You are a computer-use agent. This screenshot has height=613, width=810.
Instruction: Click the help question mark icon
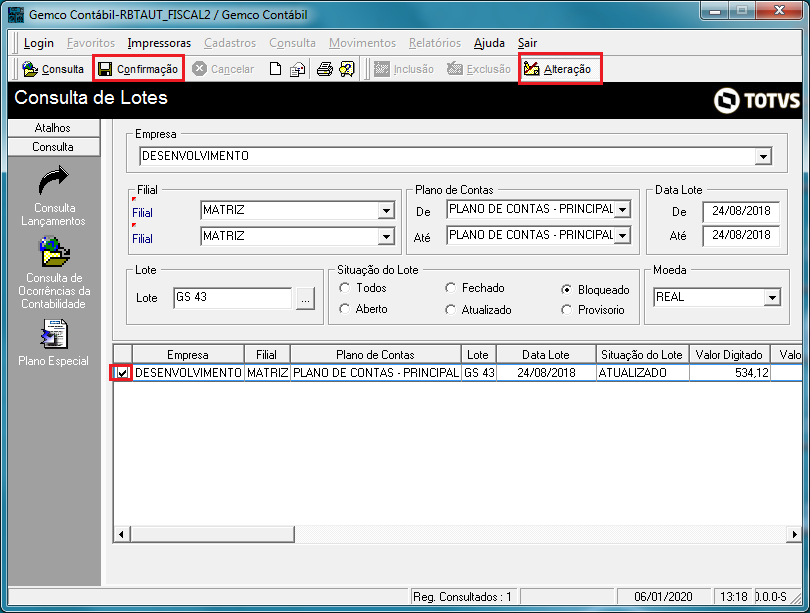pyautogui.click(x=347, y=69)
